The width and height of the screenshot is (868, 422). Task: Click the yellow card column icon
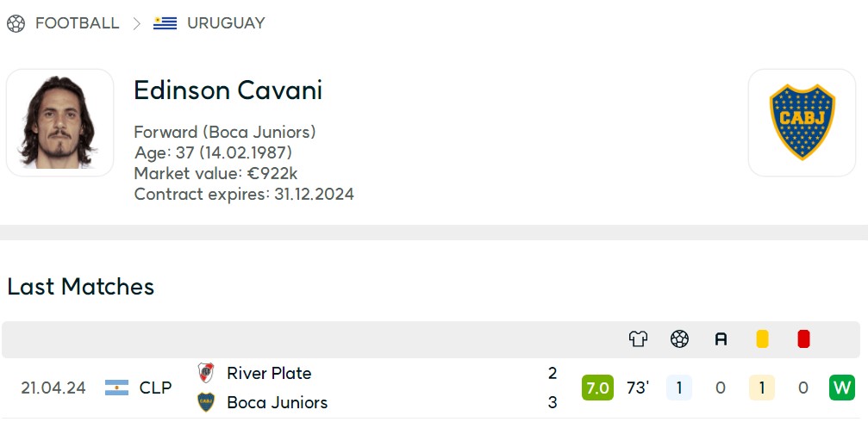(762, 338)
